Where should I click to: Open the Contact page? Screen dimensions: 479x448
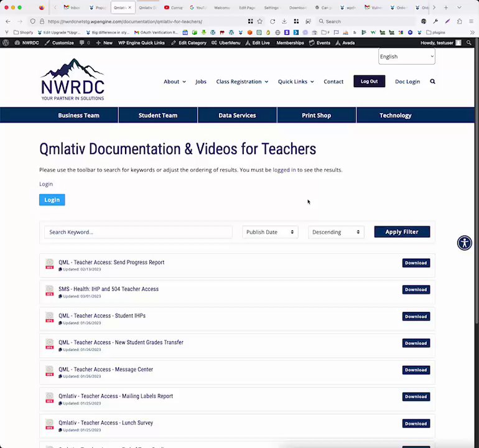(333, 82)
